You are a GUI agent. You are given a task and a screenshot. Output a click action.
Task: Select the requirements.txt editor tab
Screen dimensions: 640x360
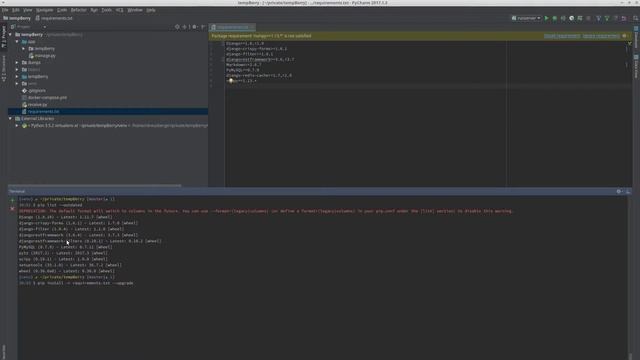pyautogui.click(x=232, y=27)
